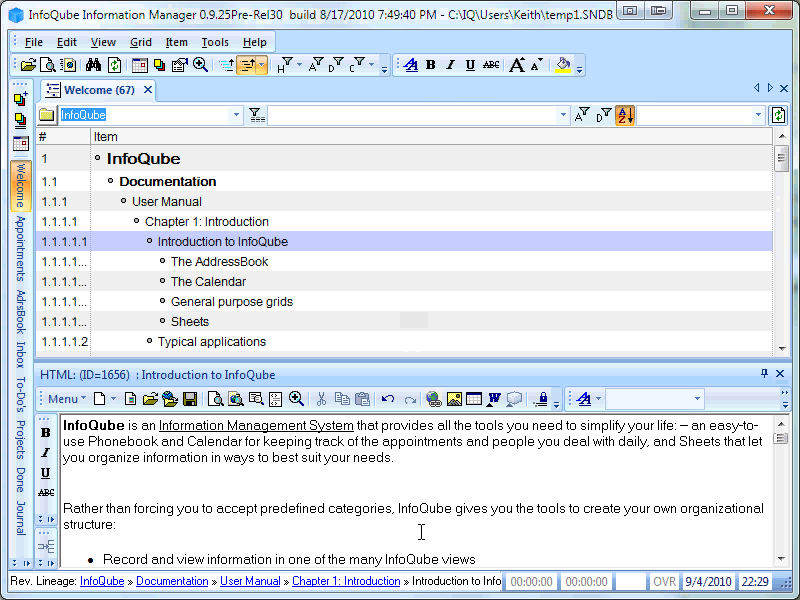Increase font size with large A icon

pyautogui.click(x=516, y=65)
